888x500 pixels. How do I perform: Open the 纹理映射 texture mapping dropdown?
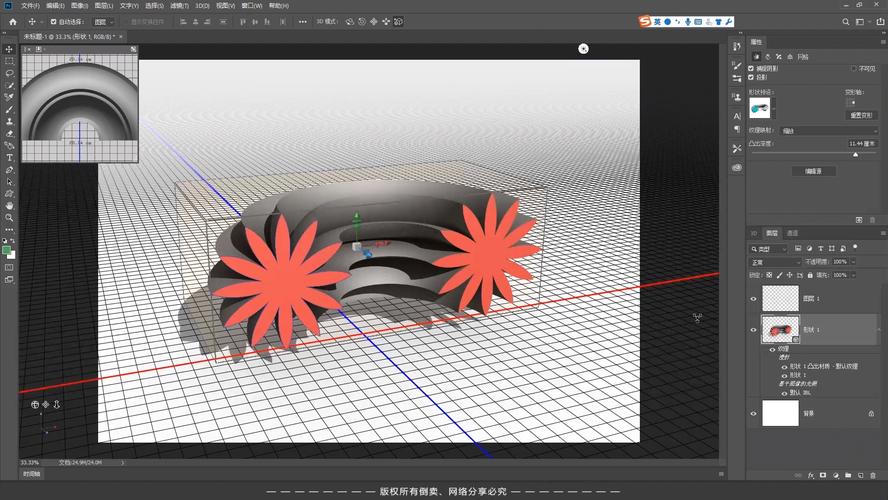[x=829, y=130]
